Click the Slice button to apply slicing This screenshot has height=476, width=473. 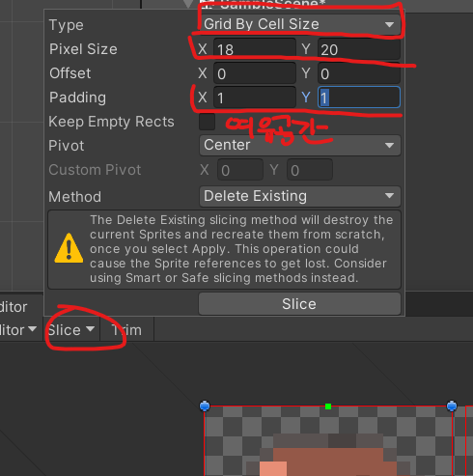[x=299, y=304]
